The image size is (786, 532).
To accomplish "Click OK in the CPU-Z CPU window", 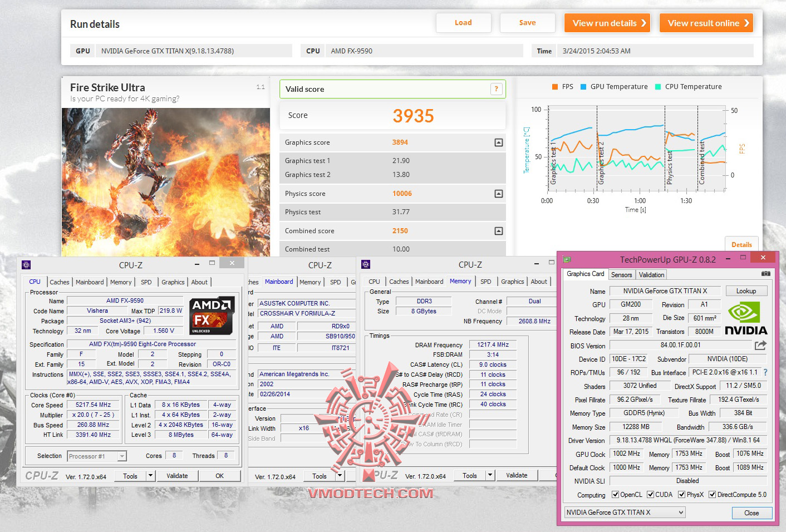I will [220, 476].
